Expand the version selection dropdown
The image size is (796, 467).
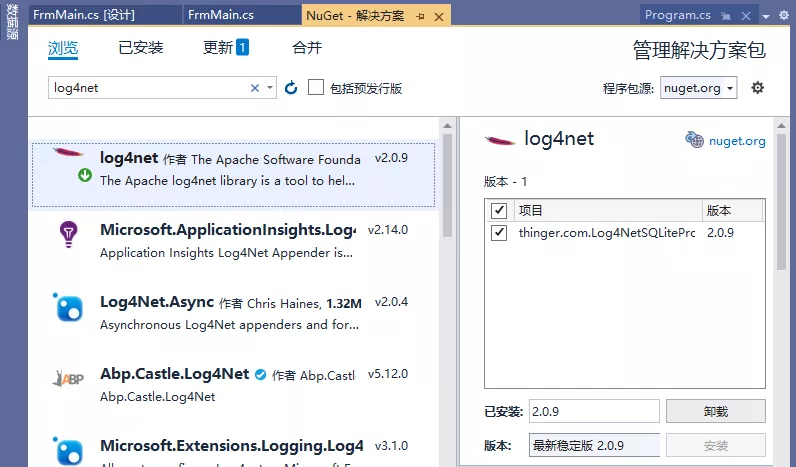click(593, 445)
